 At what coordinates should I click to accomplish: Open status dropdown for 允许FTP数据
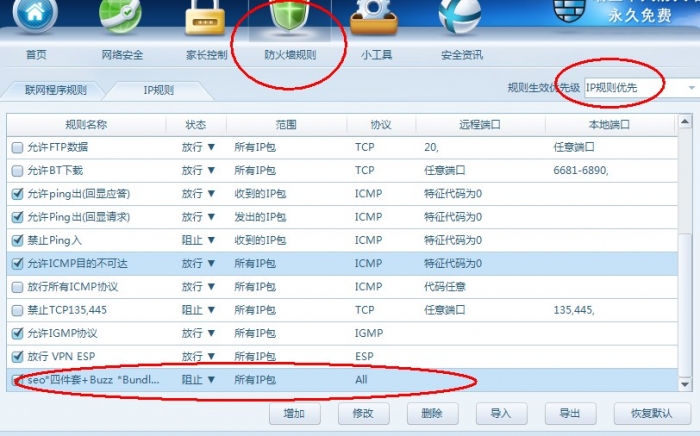click(211, 147)
